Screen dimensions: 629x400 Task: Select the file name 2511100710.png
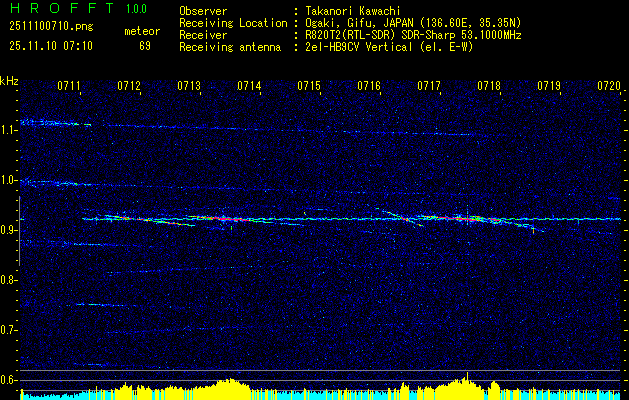[x=51, y=27]
